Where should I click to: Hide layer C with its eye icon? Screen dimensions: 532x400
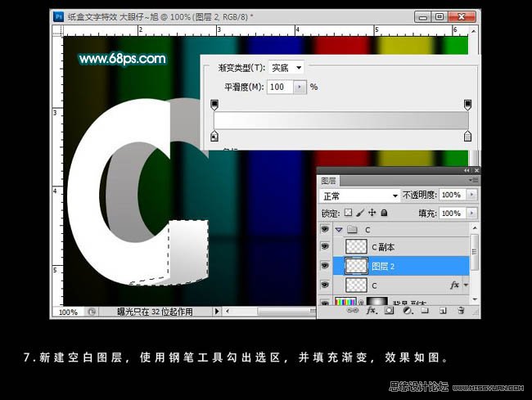tap(325, 285)
